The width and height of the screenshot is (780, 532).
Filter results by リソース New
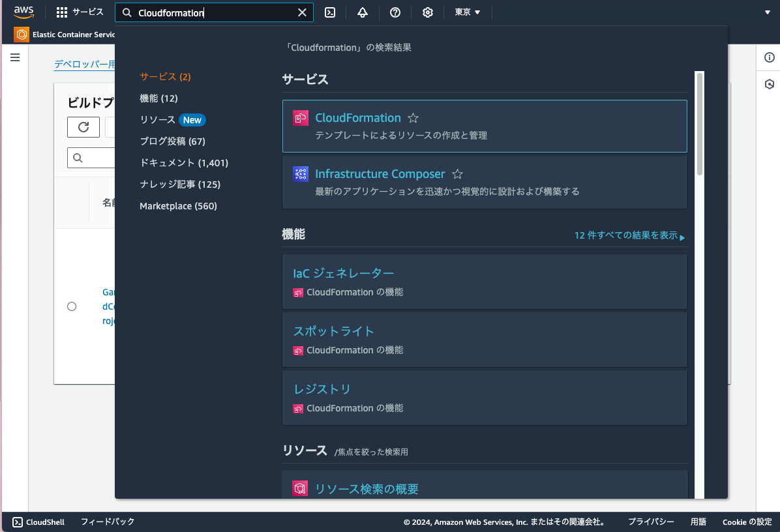(172, 120)
